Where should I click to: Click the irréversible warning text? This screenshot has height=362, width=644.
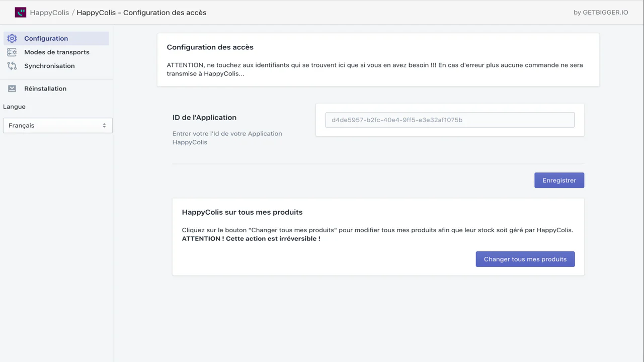pos(251,239)
